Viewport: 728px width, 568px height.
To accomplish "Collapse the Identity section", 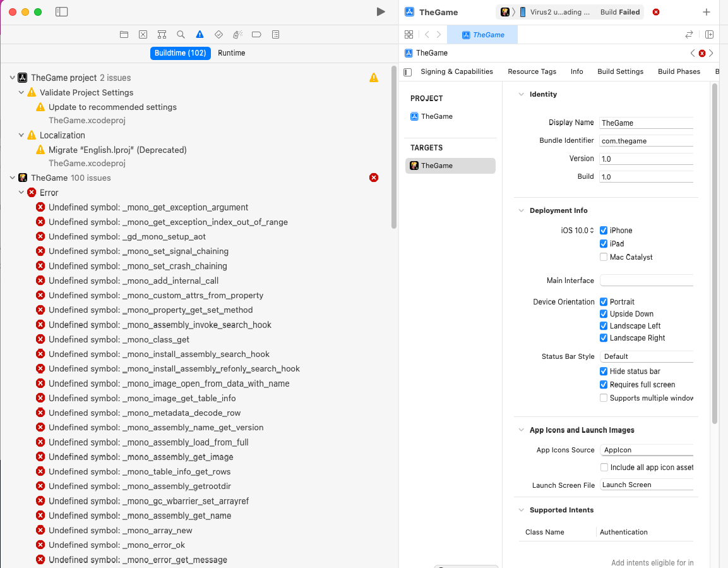I will coord(521,94).
